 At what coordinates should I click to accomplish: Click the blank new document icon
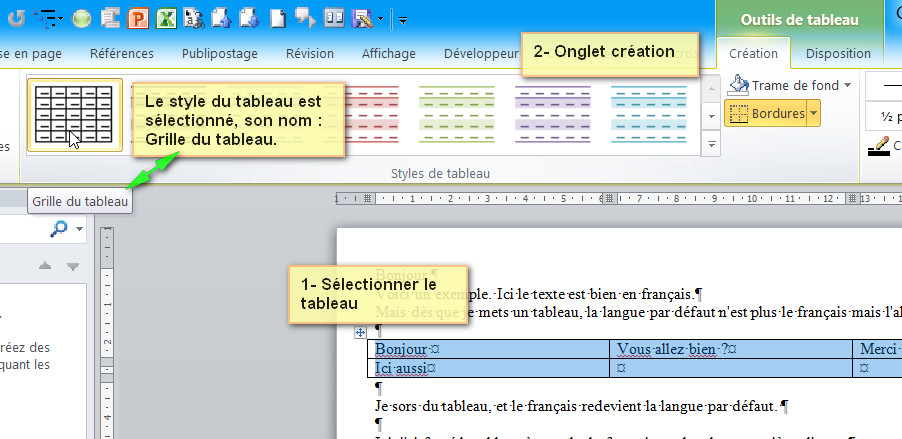point(278,18)
